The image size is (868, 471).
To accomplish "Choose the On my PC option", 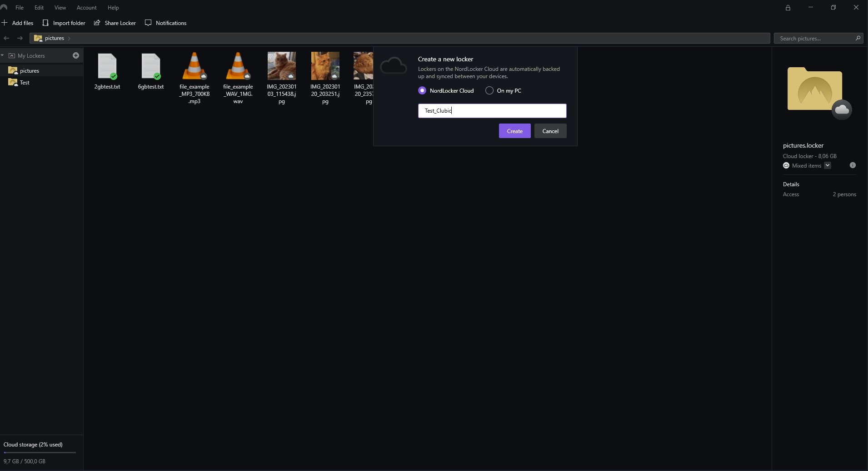I will 489,90.
